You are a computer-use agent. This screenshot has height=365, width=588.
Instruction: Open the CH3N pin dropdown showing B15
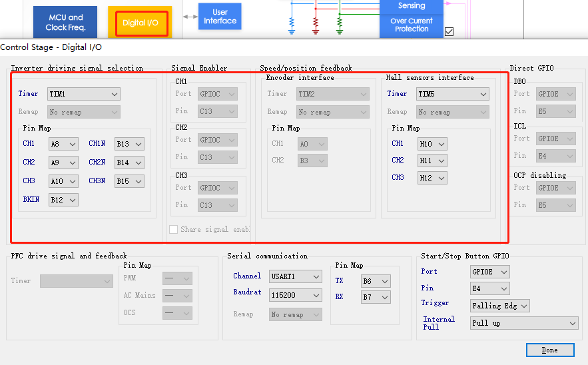[x=129, y=181]
